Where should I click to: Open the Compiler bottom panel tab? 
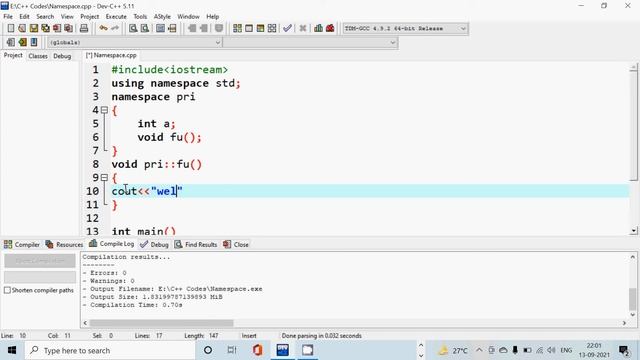click(22, 244)
